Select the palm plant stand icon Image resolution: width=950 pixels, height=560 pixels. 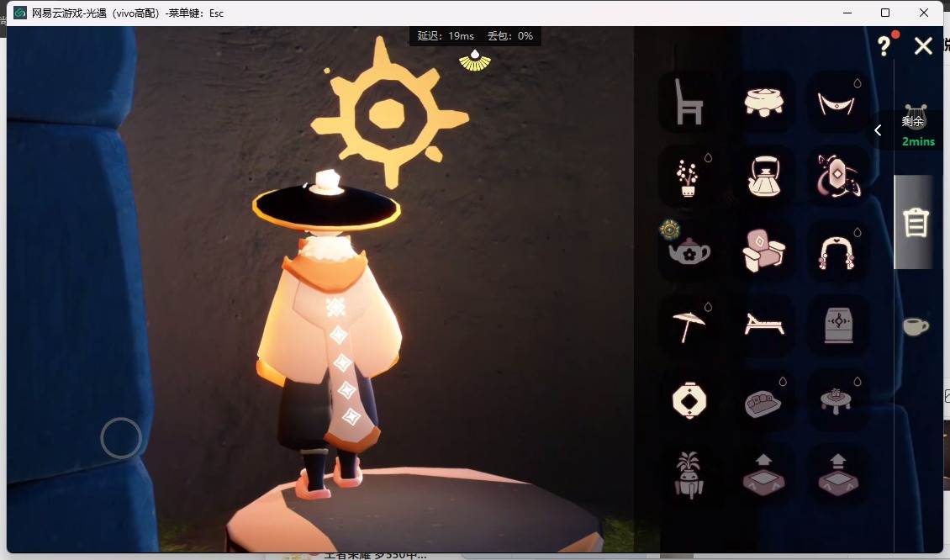(689, 475)
